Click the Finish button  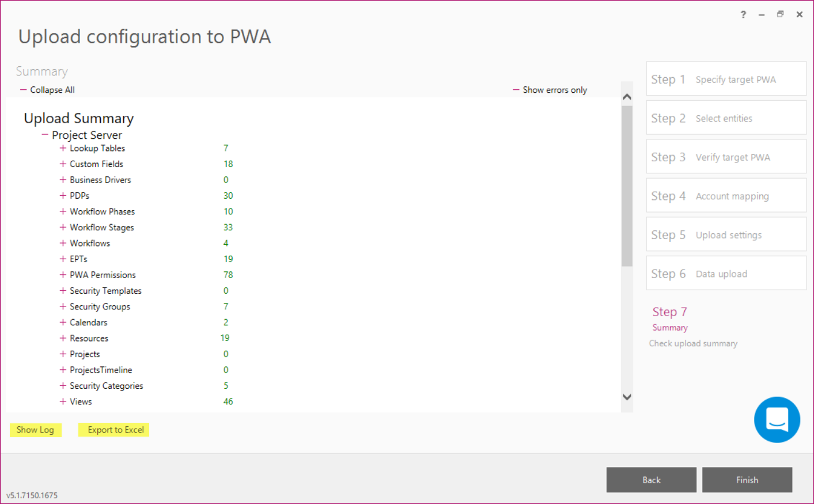[x=747, y=480]
